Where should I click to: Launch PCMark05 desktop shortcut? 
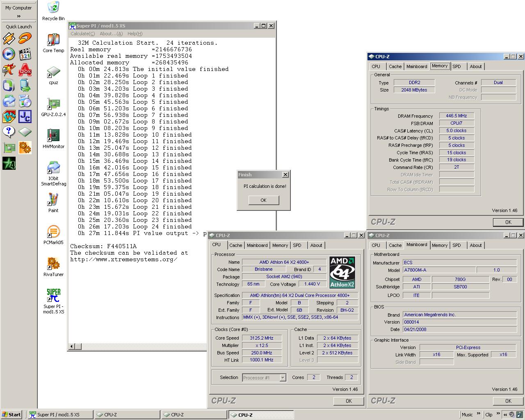pos(53,235)
